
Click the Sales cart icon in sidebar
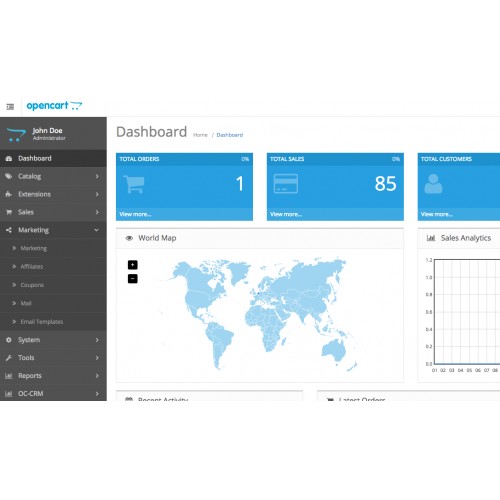[x=9, y=212]
